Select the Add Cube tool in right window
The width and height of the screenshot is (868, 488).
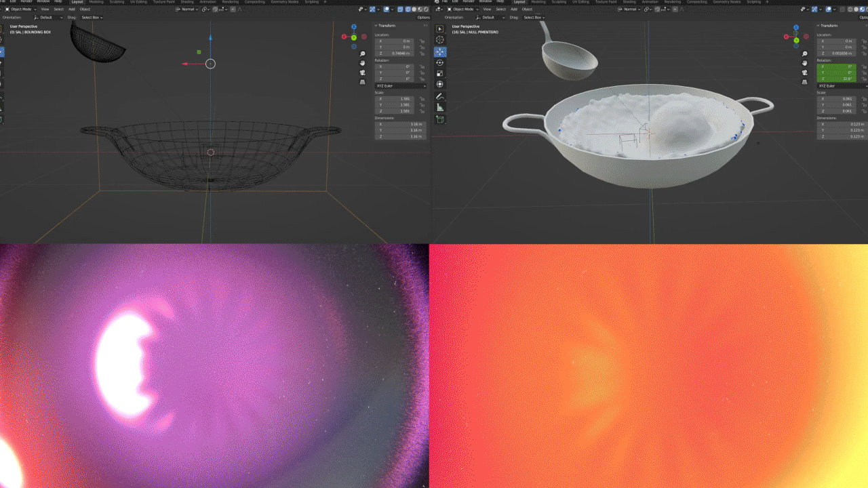[439, 119]
